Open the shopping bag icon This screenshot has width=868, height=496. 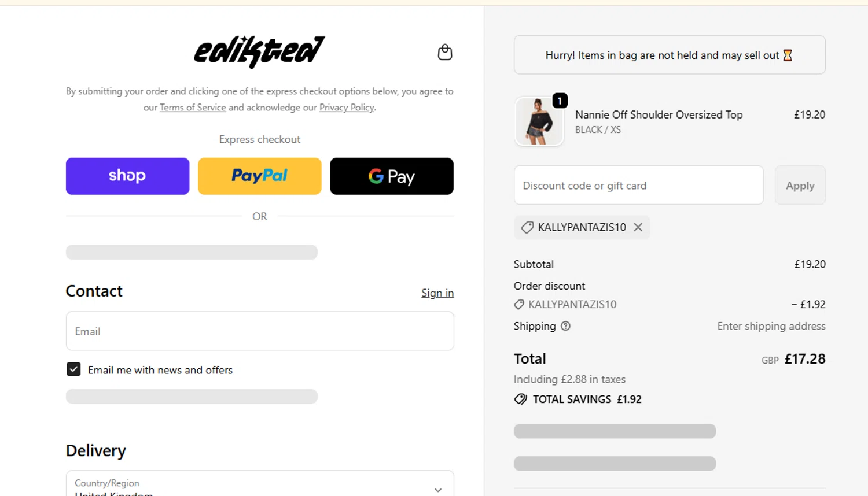click(x=444, y=53)
